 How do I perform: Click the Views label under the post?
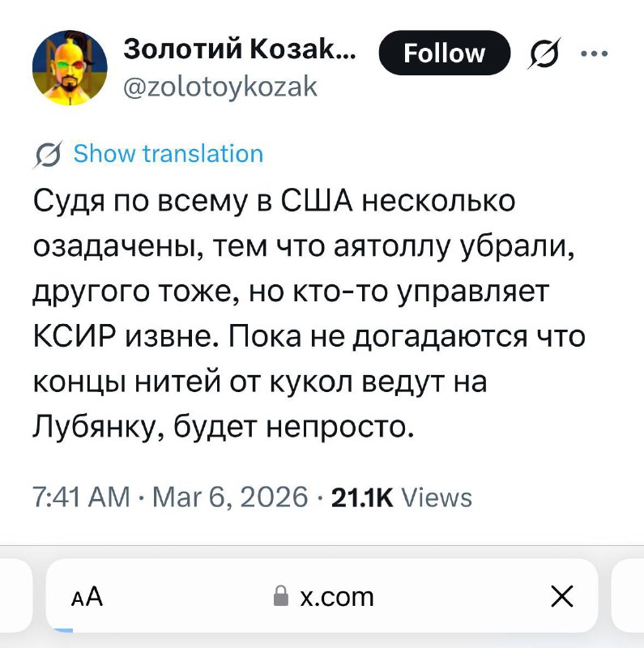point(437,497)
